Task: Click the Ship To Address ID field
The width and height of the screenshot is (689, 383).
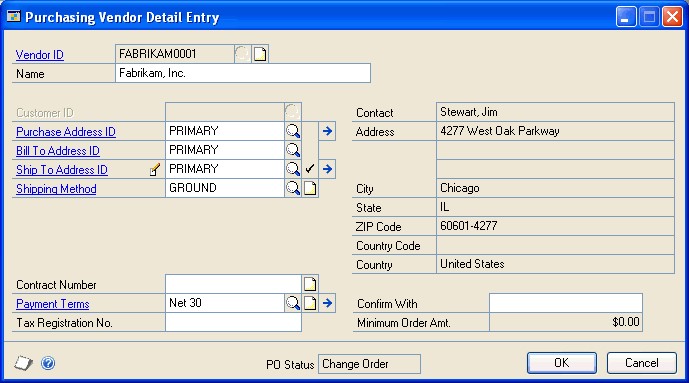Action: (x=225, y=169)
